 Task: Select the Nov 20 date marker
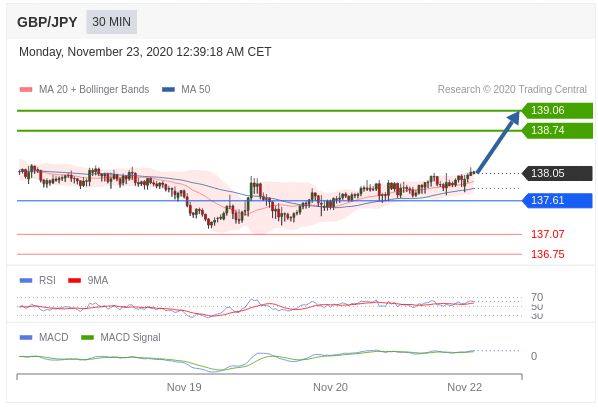[330, 387]
